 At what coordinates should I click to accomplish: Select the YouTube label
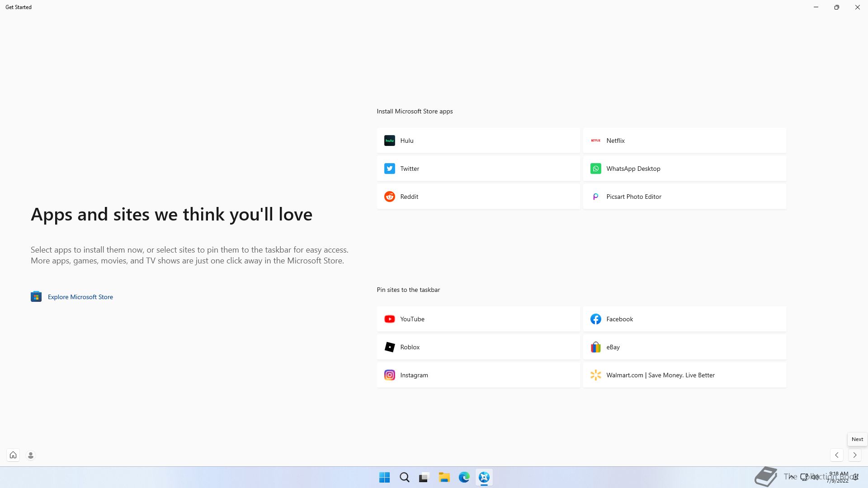pos(412,319)
